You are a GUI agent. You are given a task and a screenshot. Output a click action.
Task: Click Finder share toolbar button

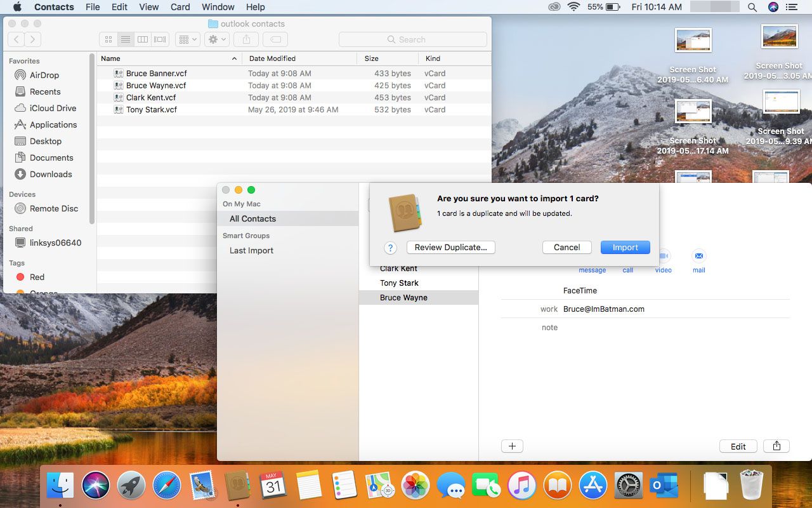246,39
